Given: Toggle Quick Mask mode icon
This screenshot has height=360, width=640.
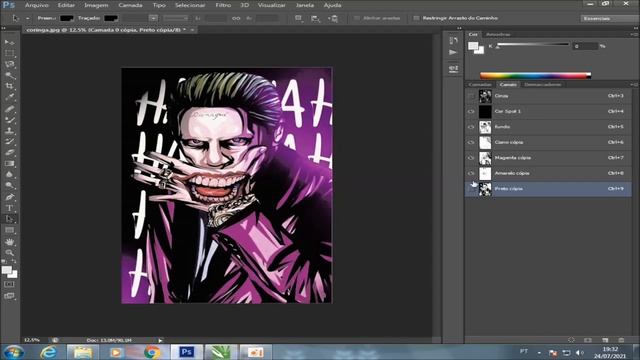Looking at the screenshot, I should coord(9,284).
